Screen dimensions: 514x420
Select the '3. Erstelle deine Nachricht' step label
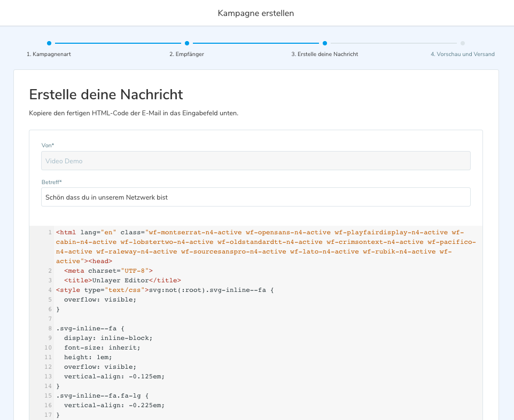click(x=324, y=54)
